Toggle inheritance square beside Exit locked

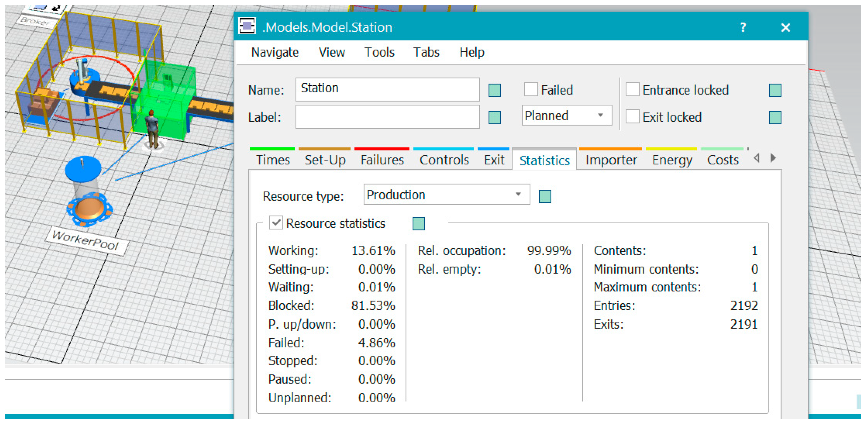[x=775, y=118]
